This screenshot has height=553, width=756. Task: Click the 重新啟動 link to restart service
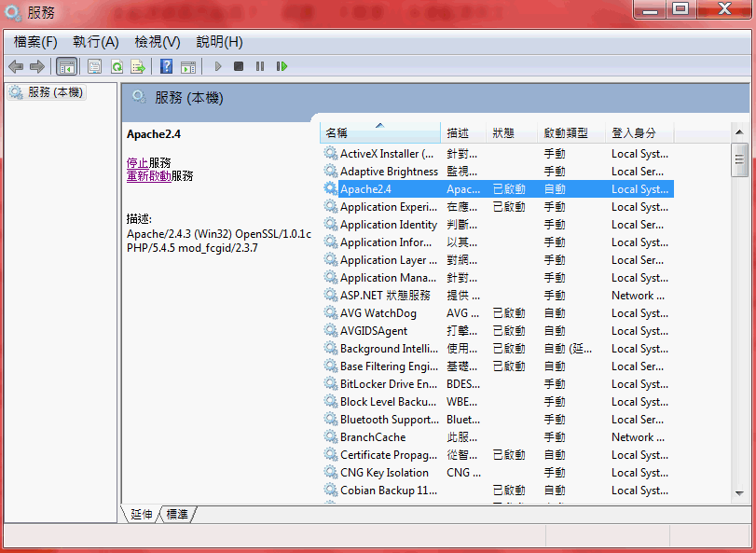(x=148, y=176)
